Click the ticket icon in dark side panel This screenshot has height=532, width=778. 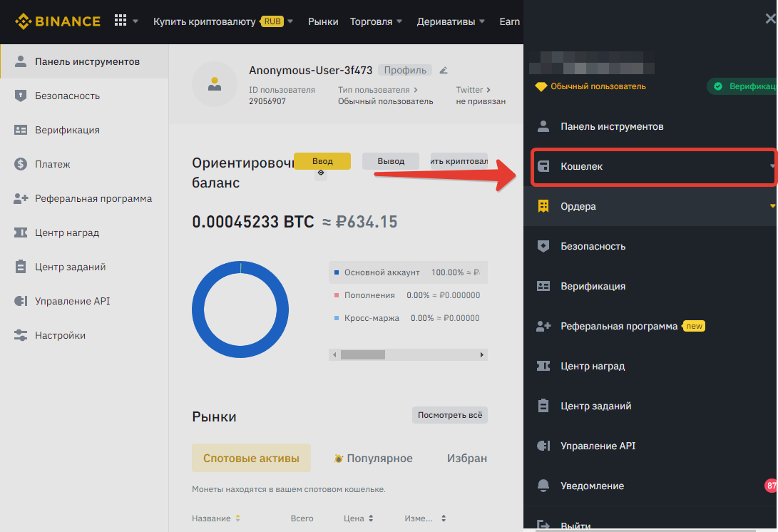[543, 367]
